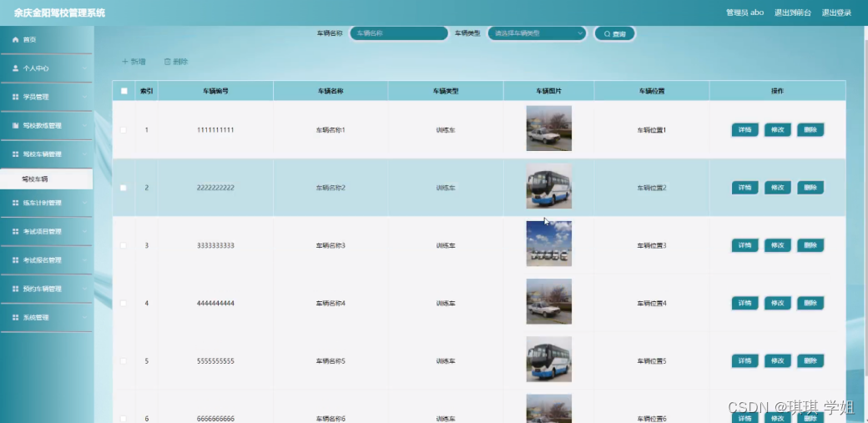
Task: Click the person icon beside 个人中心
Action: [x=16, y=68]
